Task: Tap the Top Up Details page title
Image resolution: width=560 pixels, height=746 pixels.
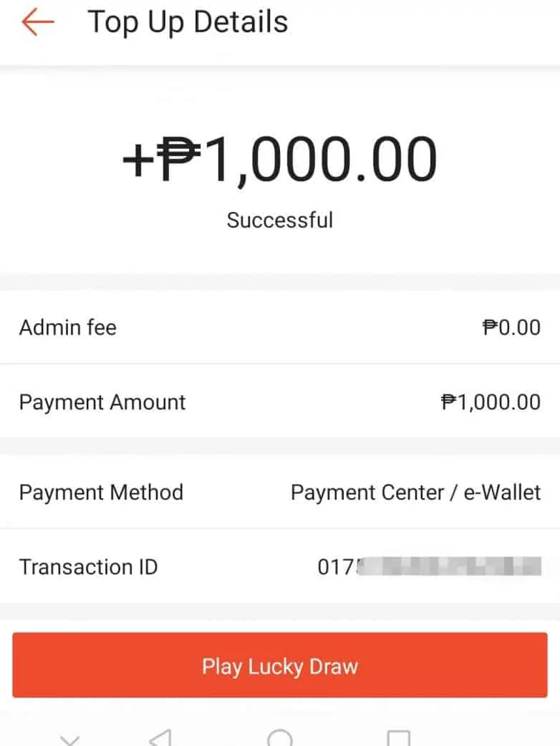Action: point(188,22)
